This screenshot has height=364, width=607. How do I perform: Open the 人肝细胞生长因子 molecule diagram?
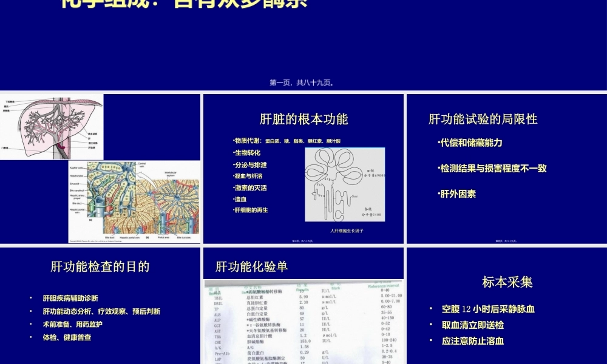click(x=344, y=185)
